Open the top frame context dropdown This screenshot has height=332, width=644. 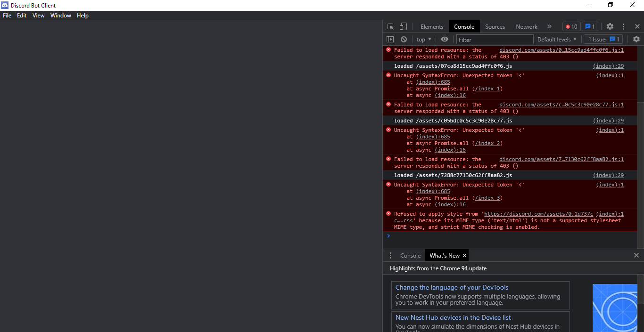click(x=423, y=39)
